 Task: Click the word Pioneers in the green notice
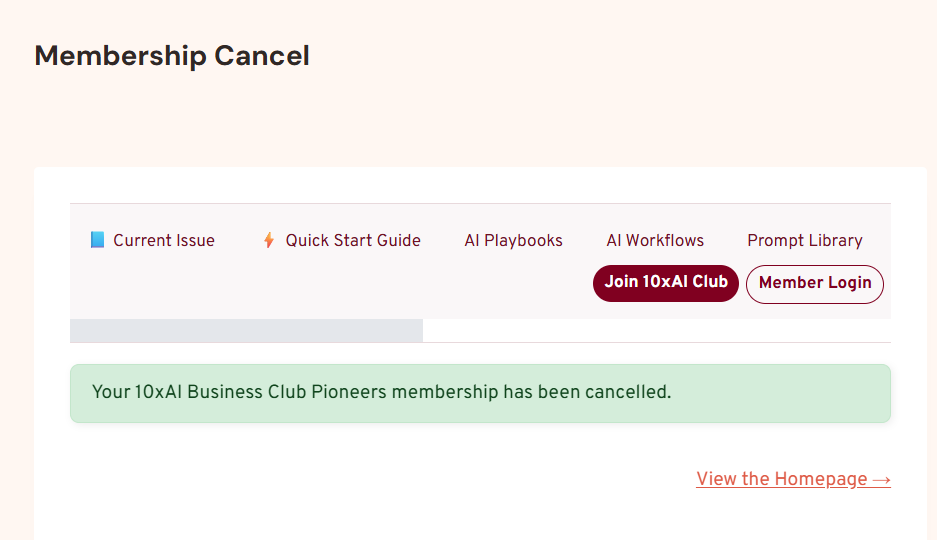point(346,392)
